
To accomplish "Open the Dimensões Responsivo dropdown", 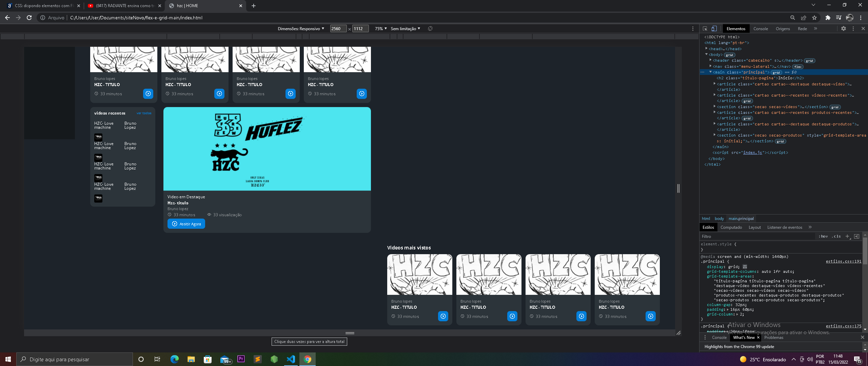I will pos(301,29).
